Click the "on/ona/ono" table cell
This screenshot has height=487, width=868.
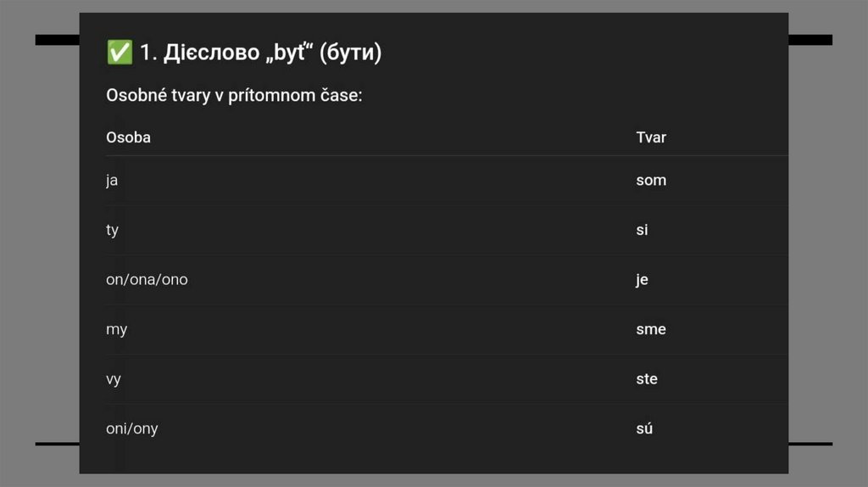click(147, 279)
